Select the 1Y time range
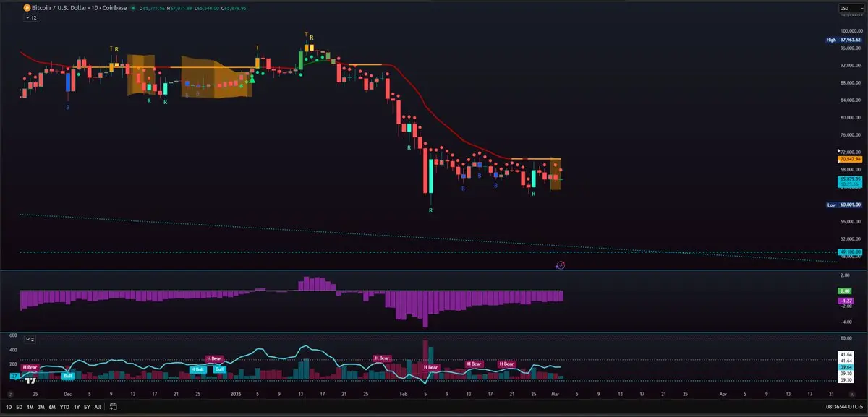The image size is (868, 417). (76, 407)
